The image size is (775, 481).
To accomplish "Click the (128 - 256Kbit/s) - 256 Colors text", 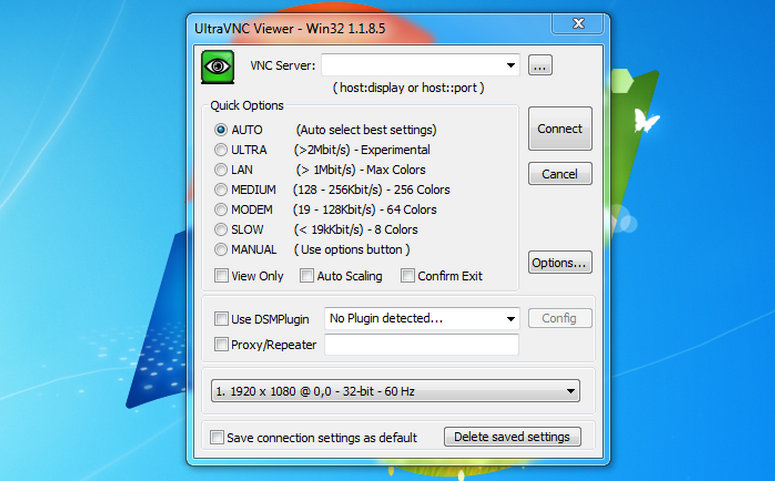I will [371, 190].
